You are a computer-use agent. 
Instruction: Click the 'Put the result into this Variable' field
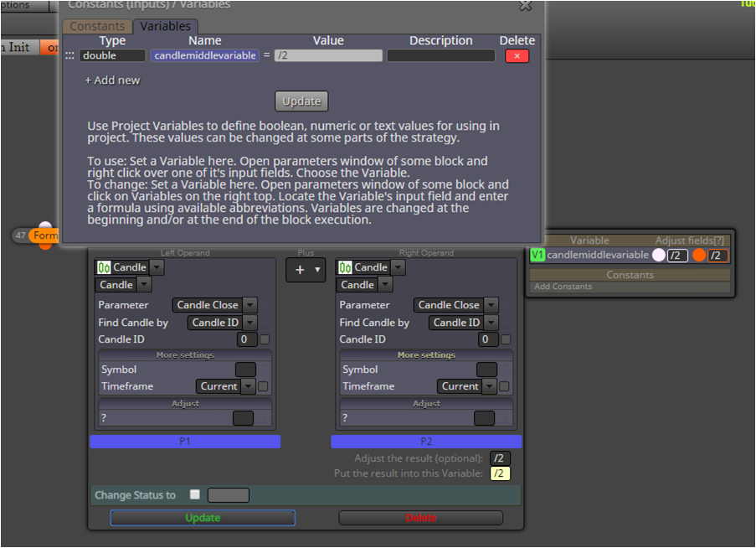tap(500, 473)
